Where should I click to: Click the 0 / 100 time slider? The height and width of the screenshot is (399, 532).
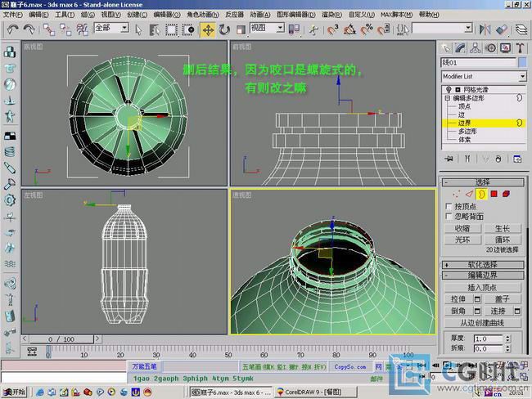point(61,339)
